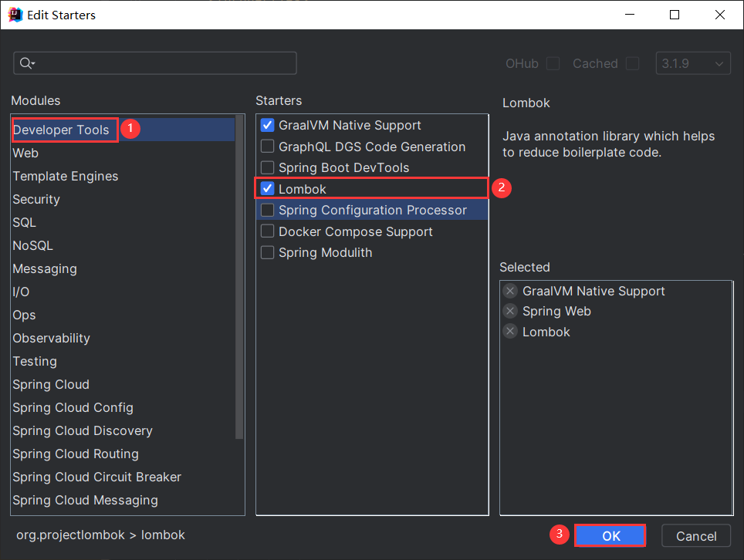Check Spring Modulith starter
The image size is (744, 560).
click(x=268, y=252)
